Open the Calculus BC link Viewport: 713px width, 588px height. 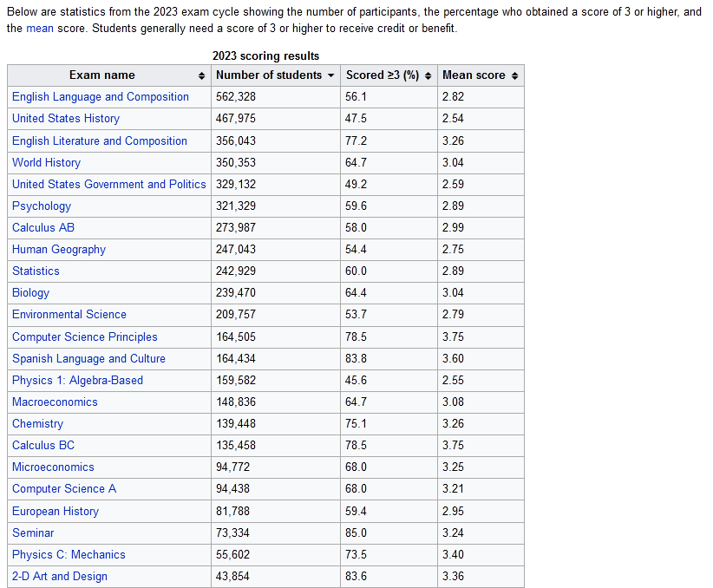tap(43, 445)
